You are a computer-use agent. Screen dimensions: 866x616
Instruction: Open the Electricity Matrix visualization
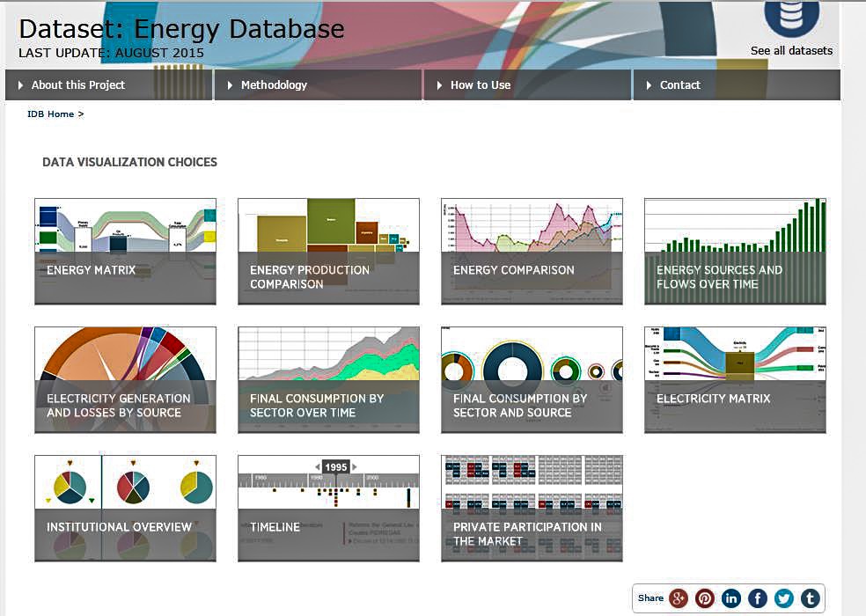coord(734,378)
